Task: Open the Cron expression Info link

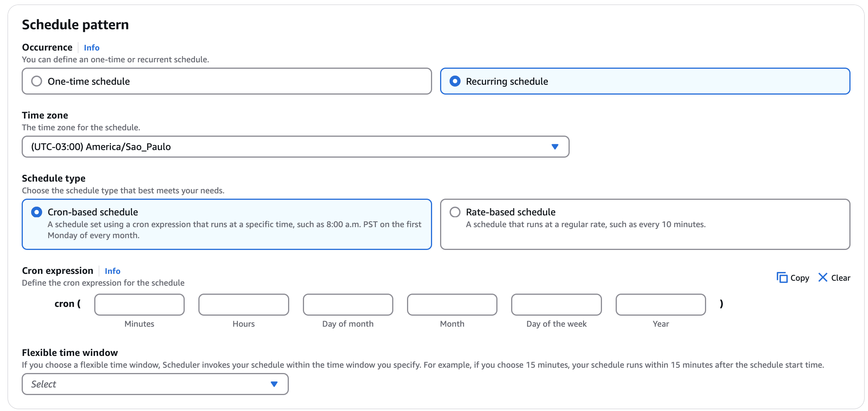Action: (112, 271)
